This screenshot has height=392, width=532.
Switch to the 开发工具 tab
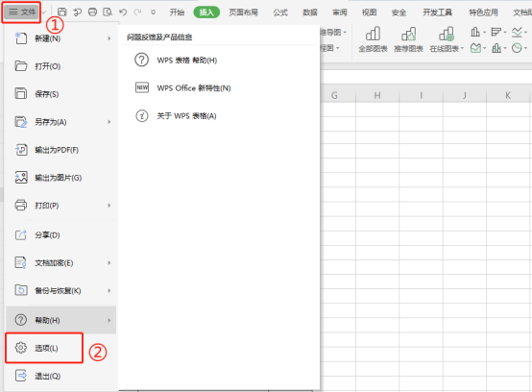[x=437, y=12]
